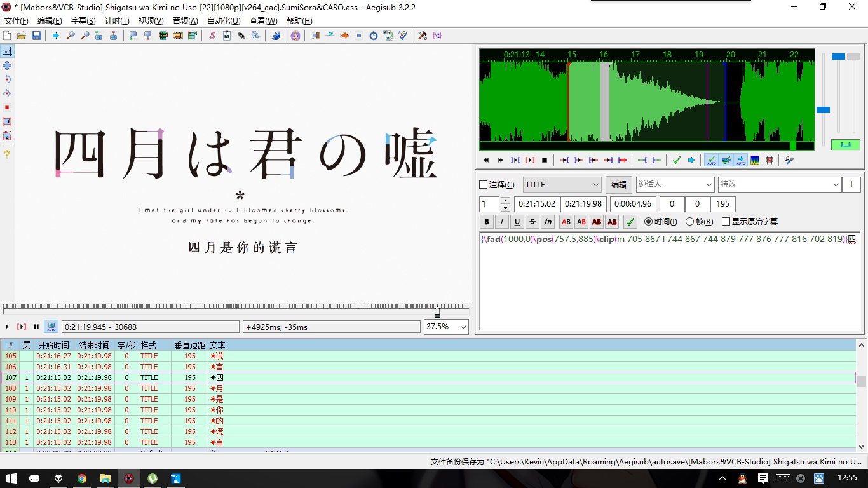Click the 编辑 style edit button

618,185
